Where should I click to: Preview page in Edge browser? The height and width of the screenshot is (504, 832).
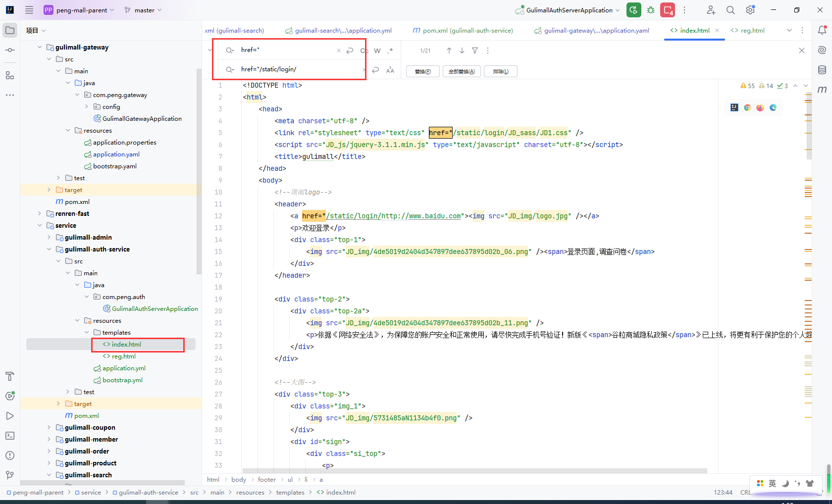[773, 107]
